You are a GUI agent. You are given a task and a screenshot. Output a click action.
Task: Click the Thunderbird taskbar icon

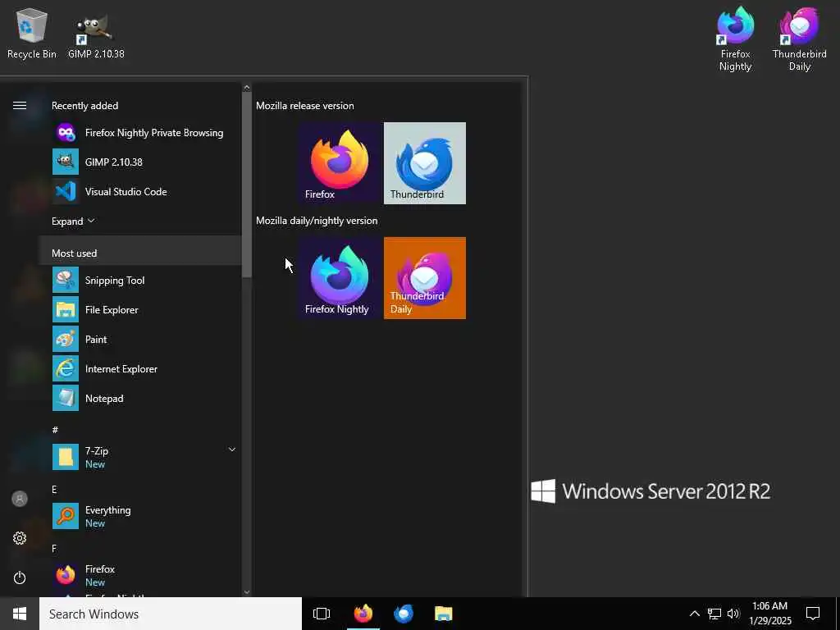point(404,614)
